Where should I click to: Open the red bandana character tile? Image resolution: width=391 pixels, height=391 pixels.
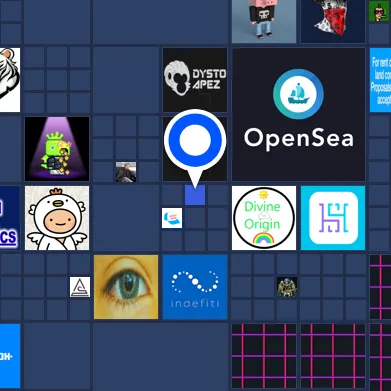click(x=333, y=21)
